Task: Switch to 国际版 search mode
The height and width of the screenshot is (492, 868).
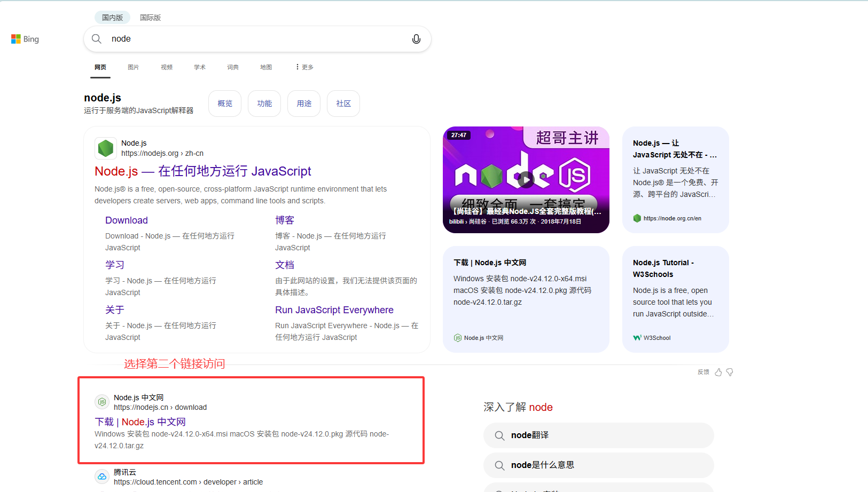Action: pyautogui.click(x=151, y=18)
